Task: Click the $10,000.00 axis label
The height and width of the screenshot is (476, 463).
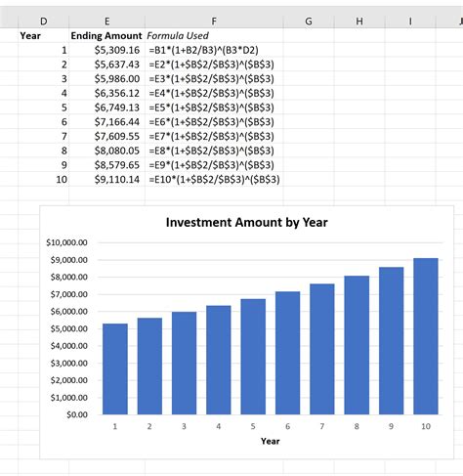Action: pyautogui.click(x=66, y=242)
